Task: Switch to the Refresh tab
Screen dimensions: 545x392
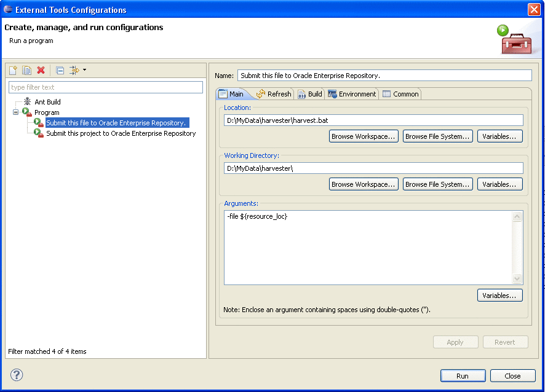Action: coord(274,94)
